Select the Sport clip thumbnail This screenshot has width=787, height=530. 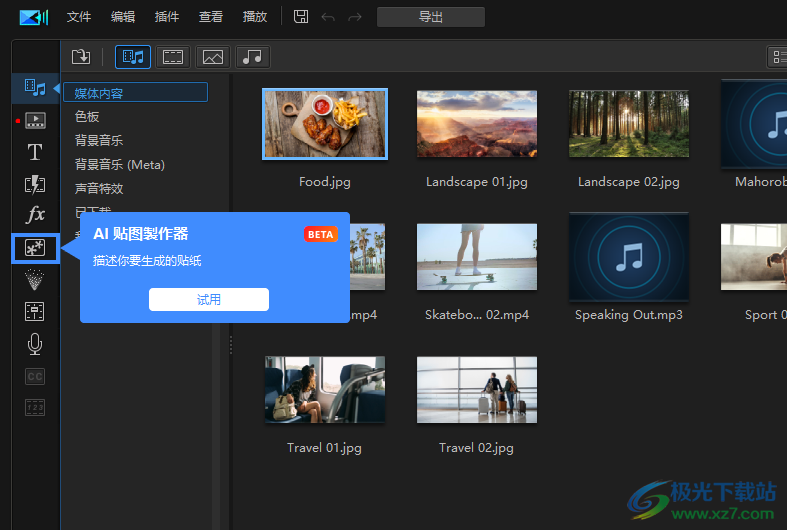[754, 256]
